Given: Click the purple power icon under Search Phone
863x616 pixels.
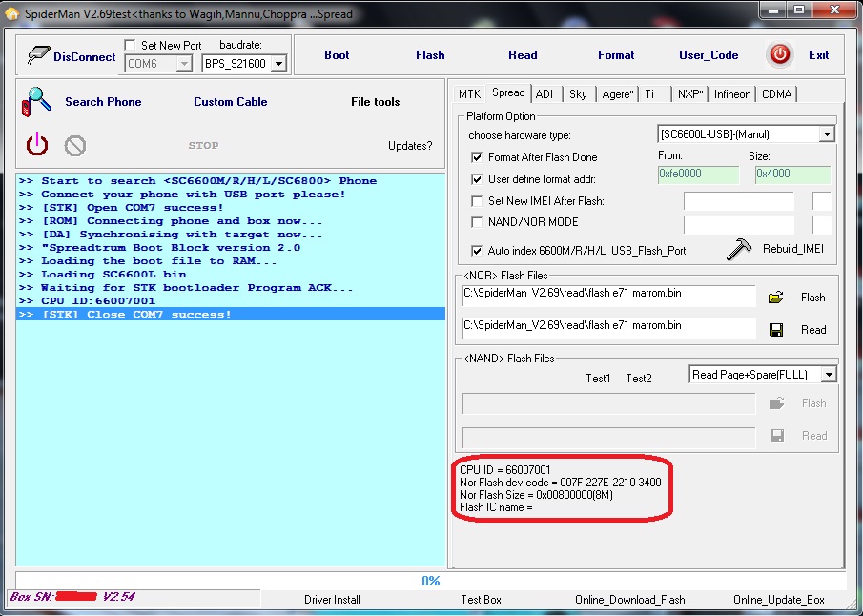Looking at the screenshot, I should [x=37, y=145].
